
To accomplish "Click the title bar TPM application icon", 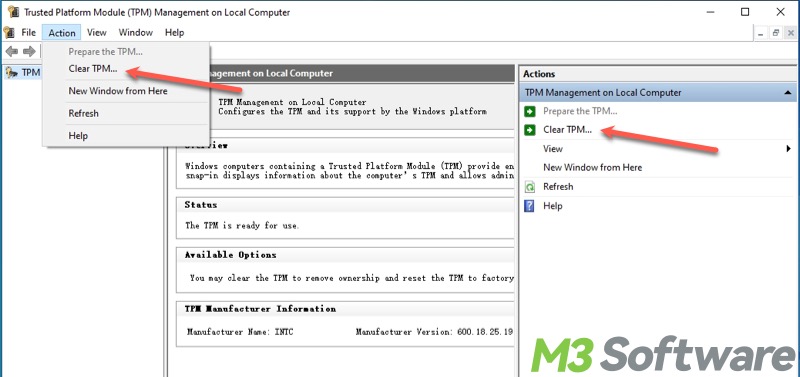I will point(14,12).
